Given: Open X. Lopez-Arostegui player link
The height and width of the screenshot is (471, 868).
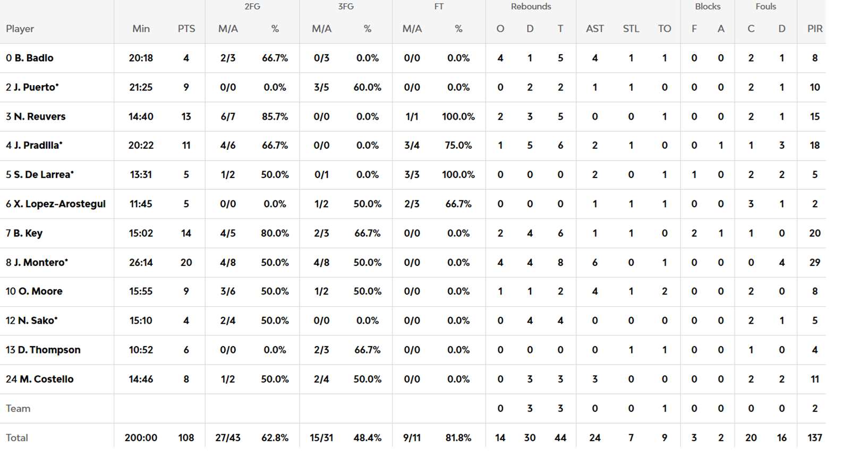Looking at the screenshot, I should coord(59,204).
